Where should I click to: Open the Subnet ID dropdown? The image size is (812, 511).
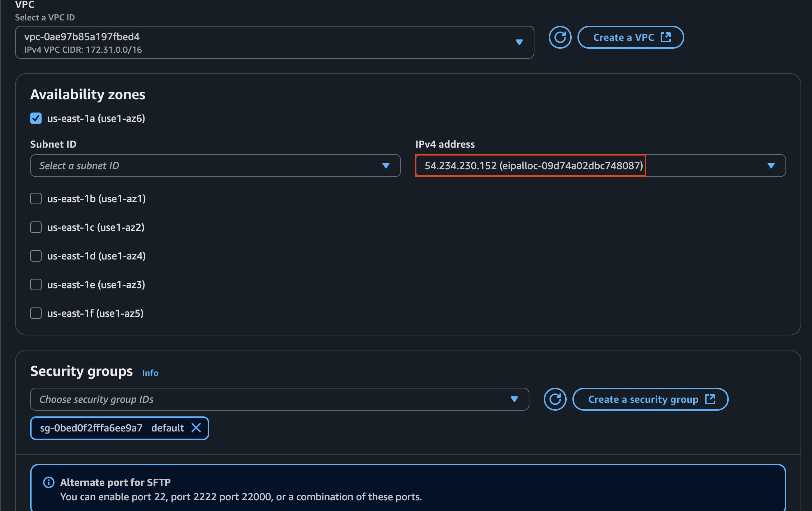pyautogui.click(x=386, y=166)
